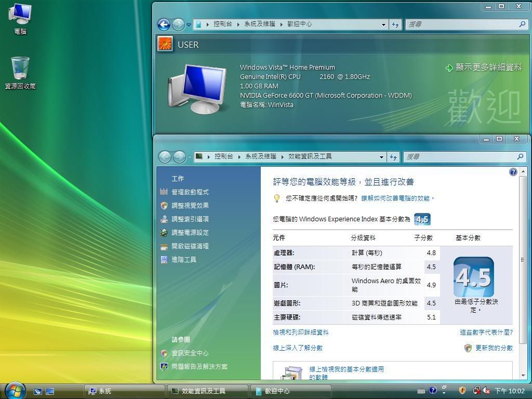Click the icon beside 進階工具
The width and height of the screenshot is (532, 399).
164,260
